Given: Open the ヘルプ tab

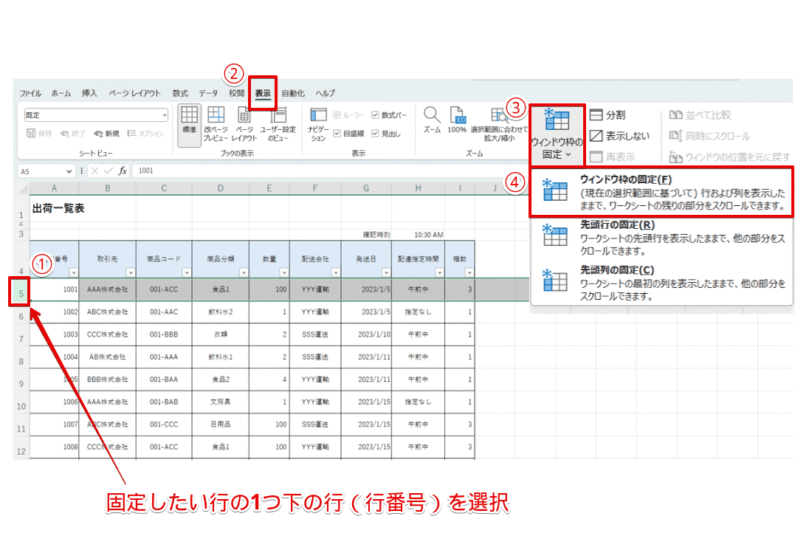Looking at the screenshot, I should pyautogui.click(x=325, y=93).
